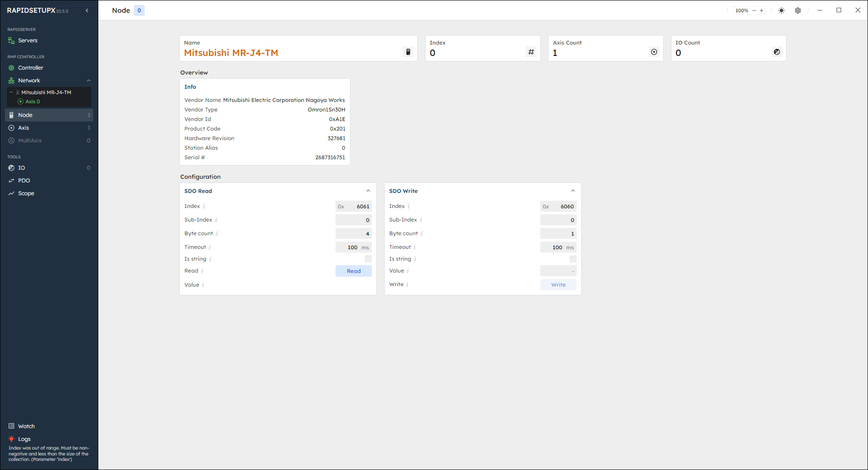The height and width of the screenshot is (470, 868).
Task: Collapse the Mitsubishi MR-J4-TM tree node
Action: (x=11, y=92)
